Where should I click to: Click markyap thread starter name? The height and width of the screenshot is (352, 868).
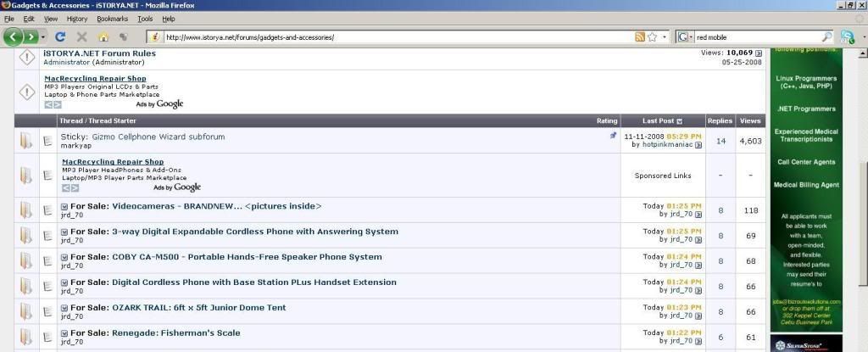[75, 145]
